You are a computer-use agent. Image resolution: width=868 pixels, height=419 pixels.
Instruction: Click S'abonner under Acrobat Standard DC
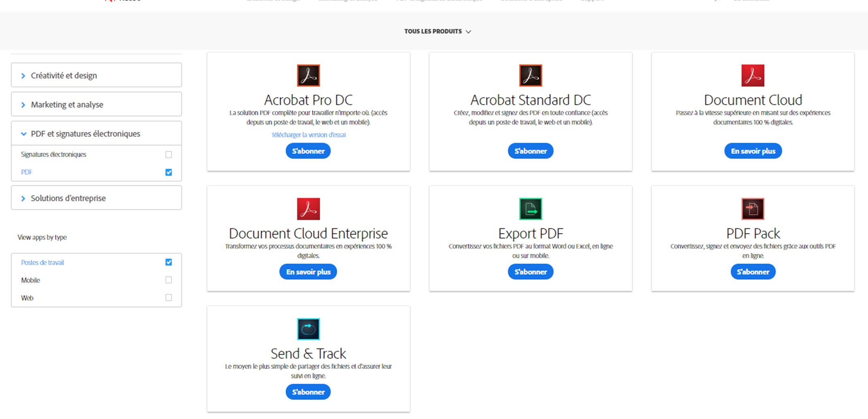(530, 151)
